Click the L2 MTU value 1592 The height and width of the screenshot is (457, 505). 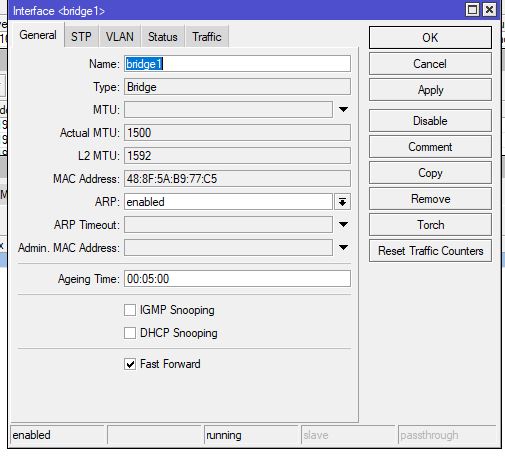pos(237,156)
